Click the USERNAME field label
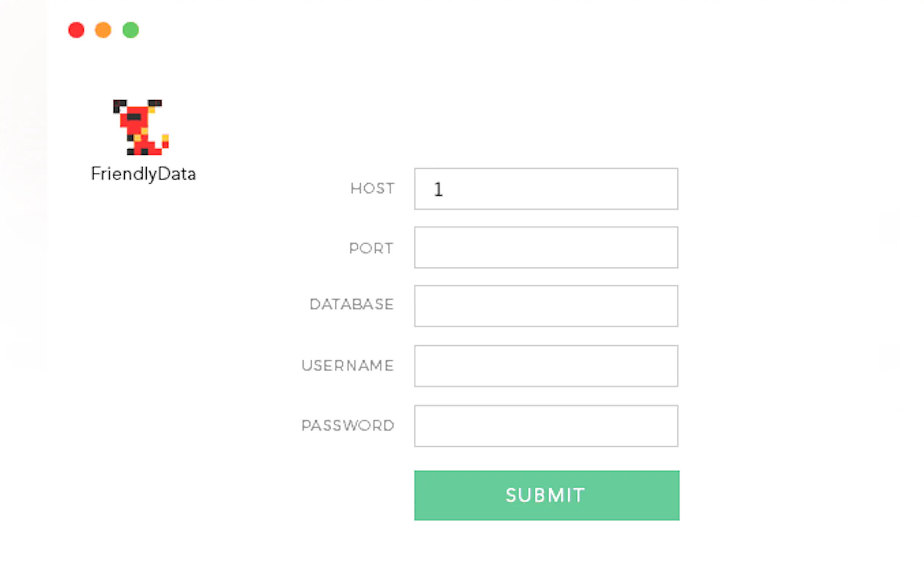 (347, 365)
